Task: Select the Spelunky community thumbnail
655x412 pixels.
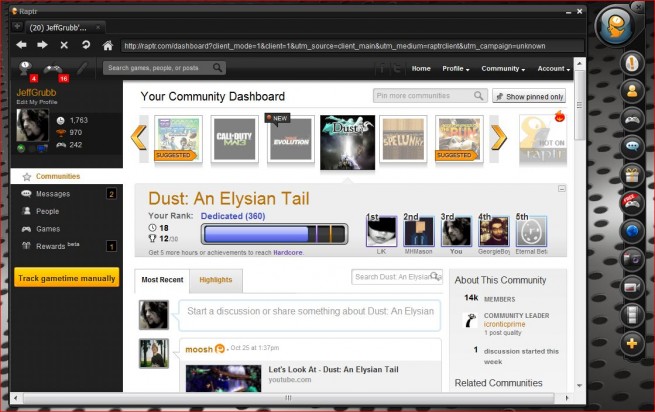Action: pyautogui.click(x=403, y=139)
